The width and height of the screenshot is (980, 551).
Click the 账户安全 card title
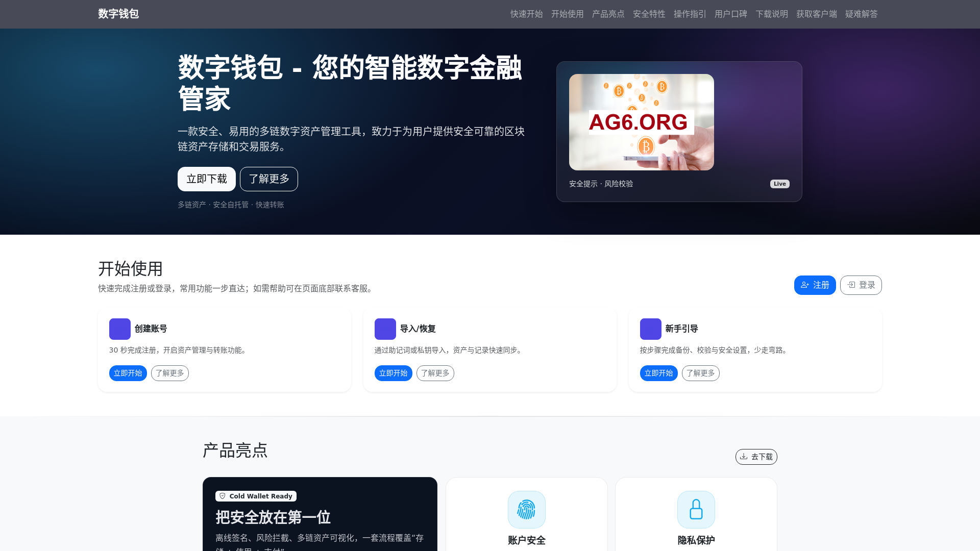click(527, 540)
